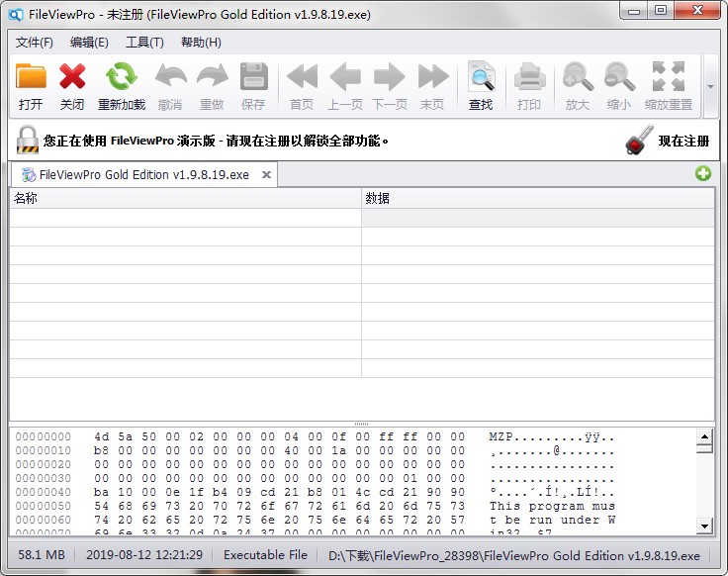The height and width of the screenshot is (576, 728).
Task: Click the green 重新加载 (Reload) icon
Action: click(x=122, y=76)
